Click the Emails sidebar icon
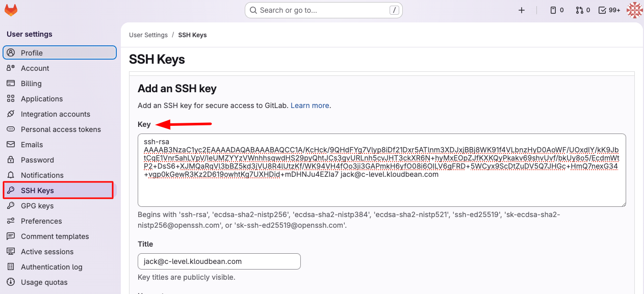Image resolution: width=644 pixels, height=294 pixels. click(x=11, y=144)
